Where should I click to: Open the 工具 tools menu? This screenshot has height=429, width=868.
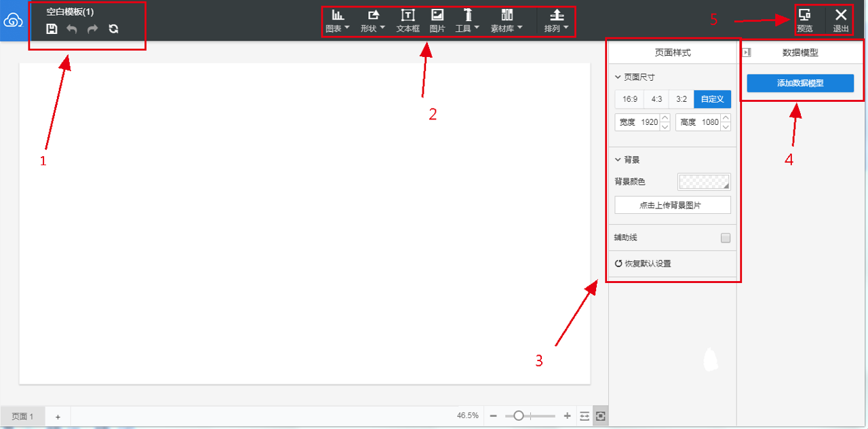[x=467, y=22]
